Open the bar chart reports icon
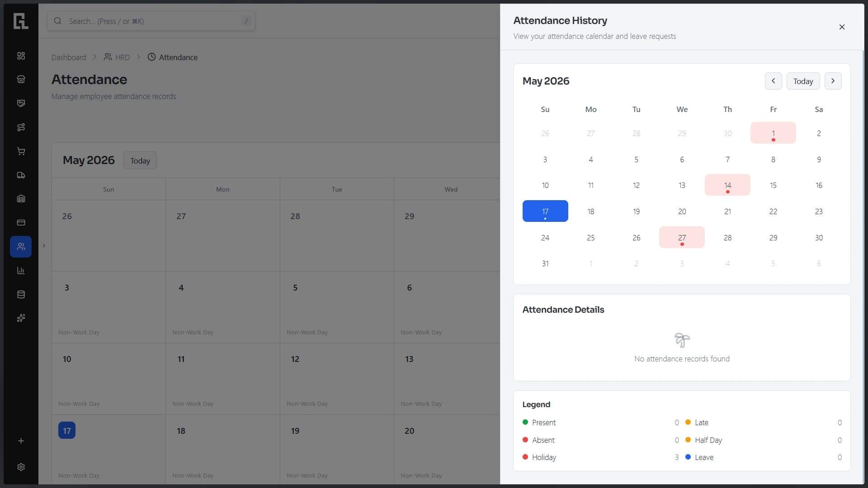 21,271
